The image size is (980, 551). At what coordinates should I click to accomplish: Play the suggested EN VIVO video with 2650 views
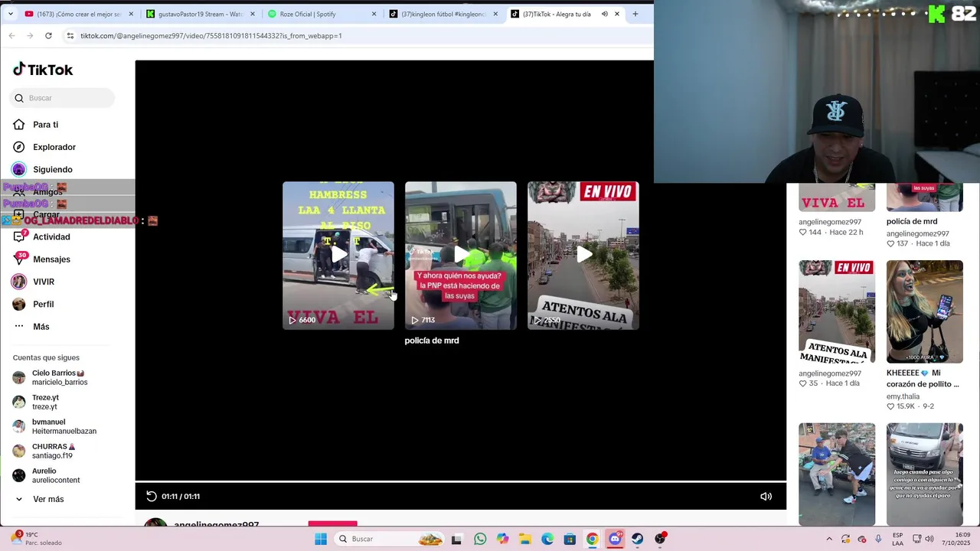coord(583,256)
